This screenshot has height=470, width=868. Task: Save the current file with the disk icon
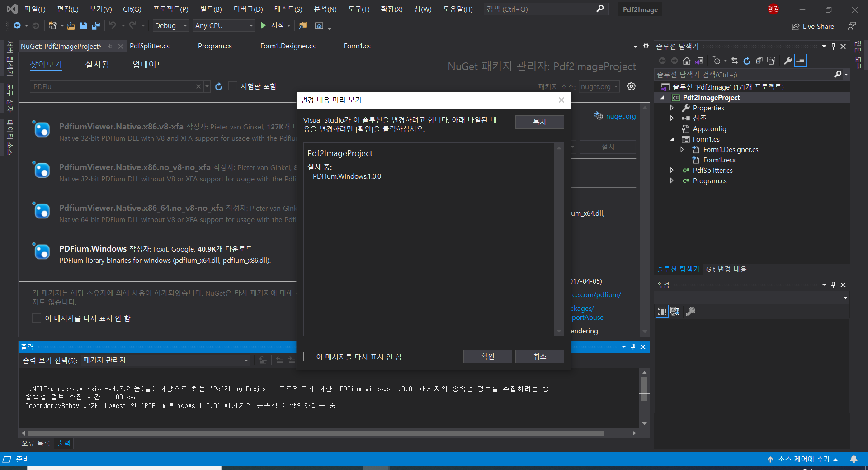point(84,26)
